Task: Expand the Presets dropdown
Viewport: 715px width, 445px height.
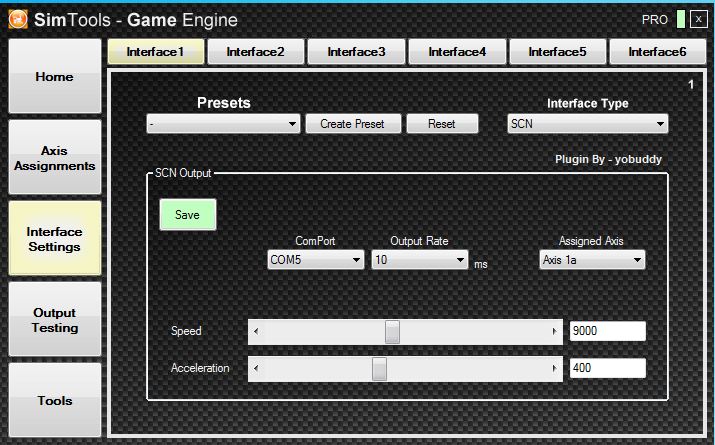Action: [x=223, y=124]
